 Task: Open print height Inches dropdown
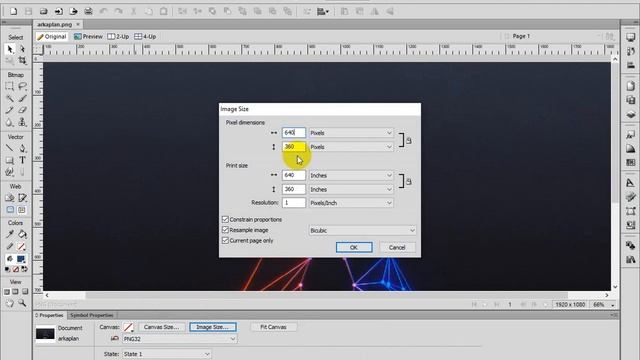(351, 189)
